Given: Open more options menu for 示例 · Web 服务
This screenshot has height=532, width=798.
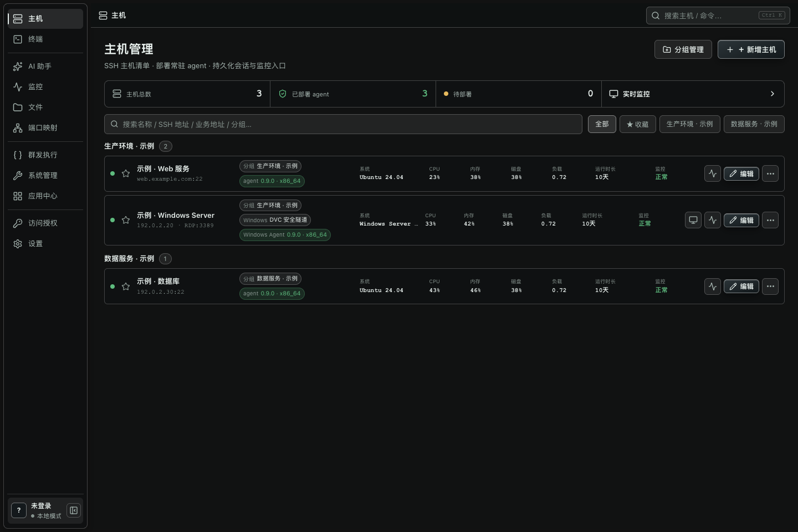Looking at the screenshot, I should coord(770,173).
